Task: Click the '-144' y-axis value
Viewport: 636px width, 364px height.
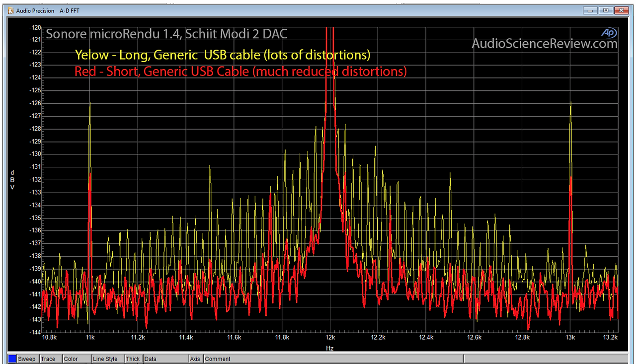Action: pos(35,332)
